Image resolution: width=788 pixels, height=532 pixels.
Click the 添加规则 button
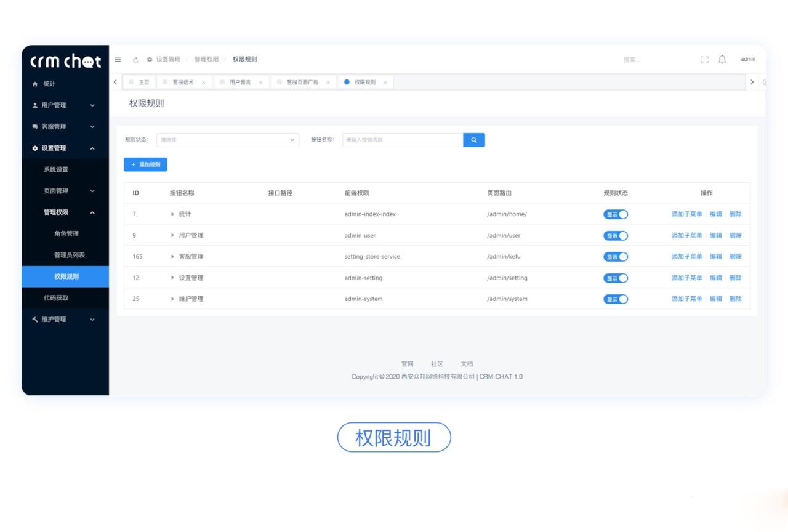click(x=145, y=164)
